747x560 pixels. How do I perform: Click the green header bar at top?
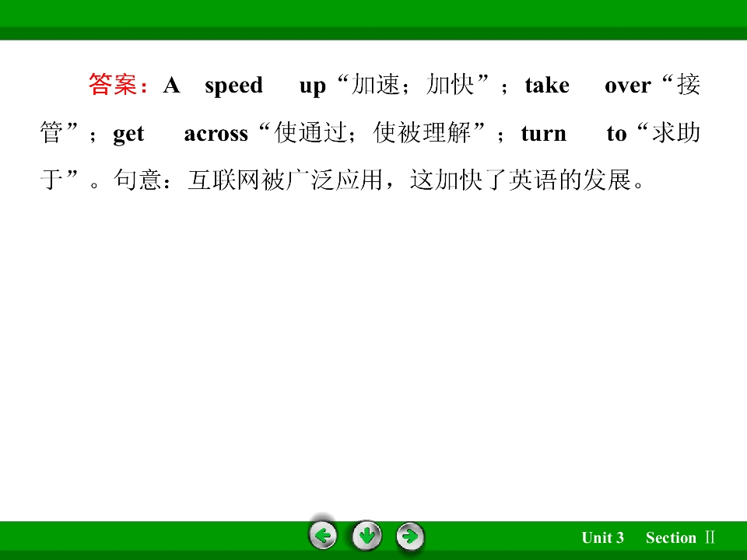[x=373, y=19]
